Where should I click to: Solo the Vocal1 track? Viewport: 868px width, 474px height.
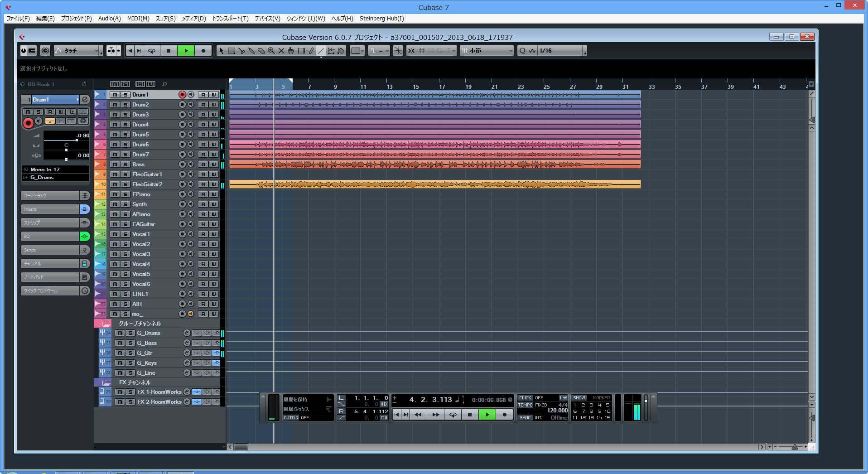[x=125, y=234]
